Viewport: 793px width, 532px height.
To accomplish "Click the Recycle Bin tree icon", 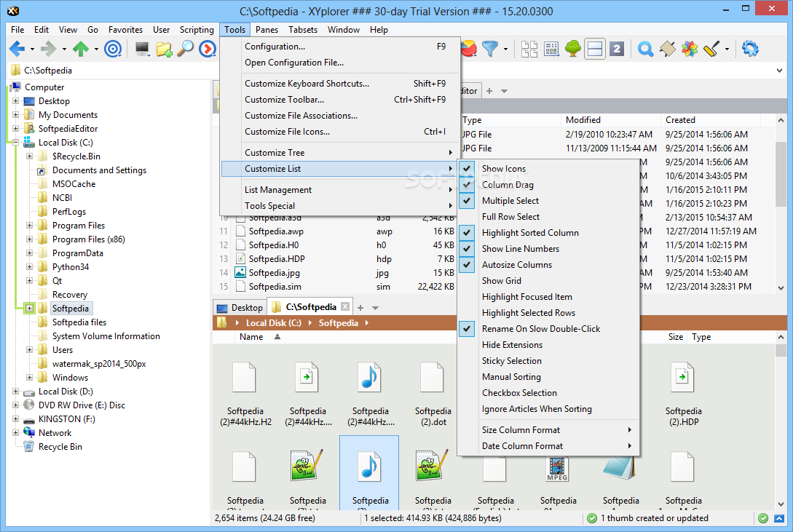I will 29,447.
